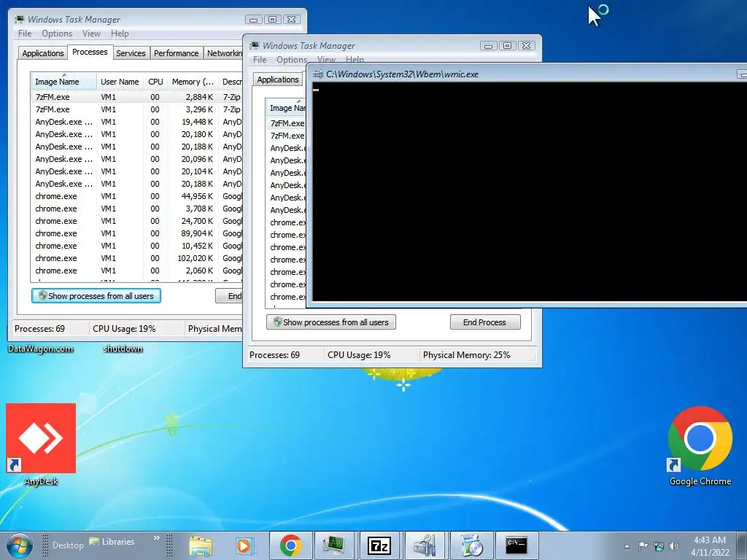Switch to Applications tab in back Task Manager
The width and height of the screenshot is (747, 560).
point(43,52)
